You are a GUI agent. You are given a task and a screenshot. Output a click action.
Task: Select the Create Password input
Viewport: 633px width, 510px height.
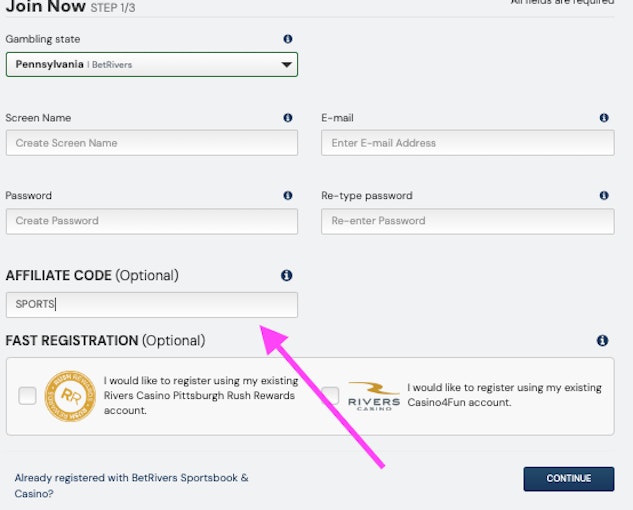tap(151, 221)
